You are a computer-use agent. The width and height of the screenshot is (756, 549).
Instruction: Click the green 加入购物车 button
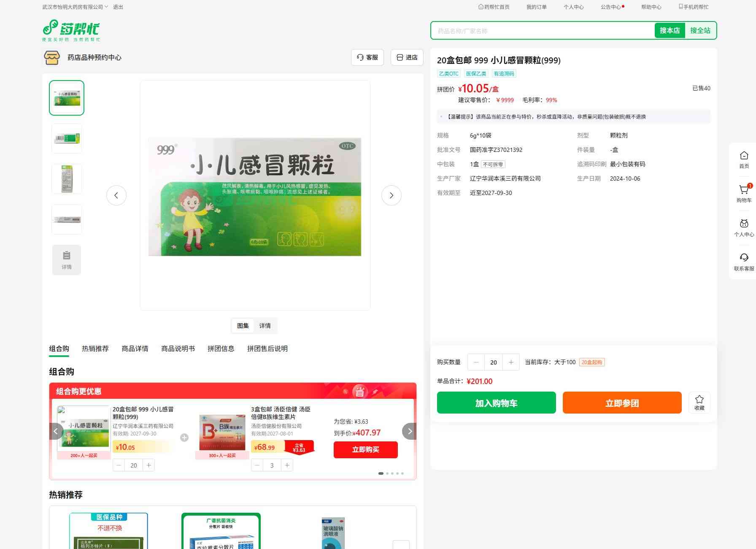tap(496, 403)
